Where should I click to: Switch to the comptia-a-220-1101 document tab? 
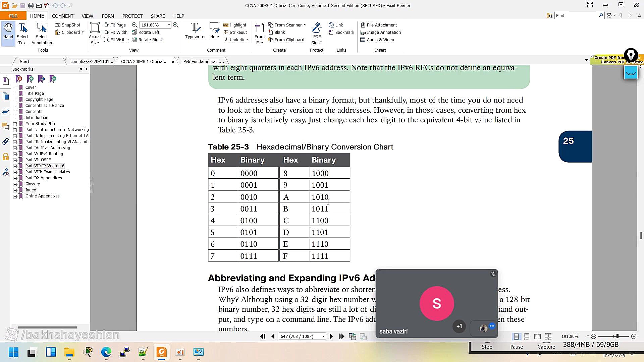click(x=92, y=61)
